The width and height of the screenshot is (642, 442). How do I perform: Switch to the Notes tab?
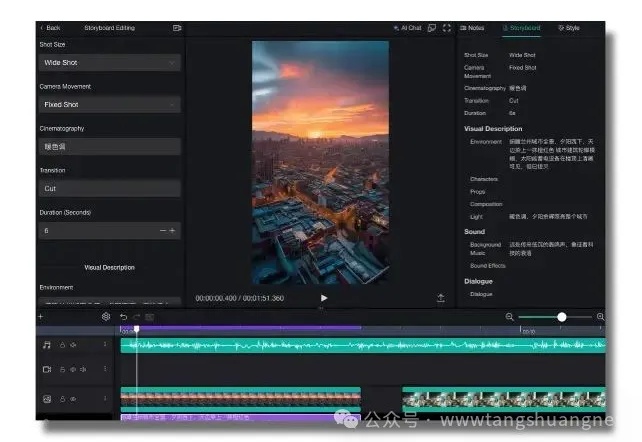pyautogui.click(x=472, y=28)
